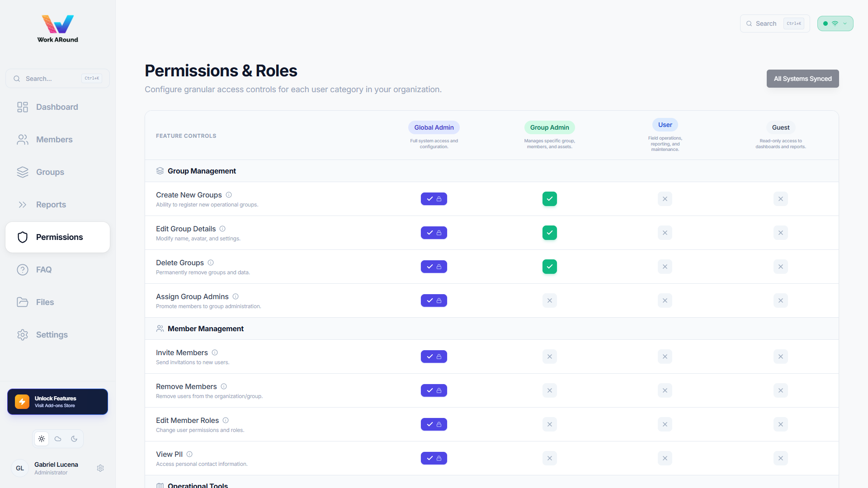Click the top-right Search box

tap(775, 23)
